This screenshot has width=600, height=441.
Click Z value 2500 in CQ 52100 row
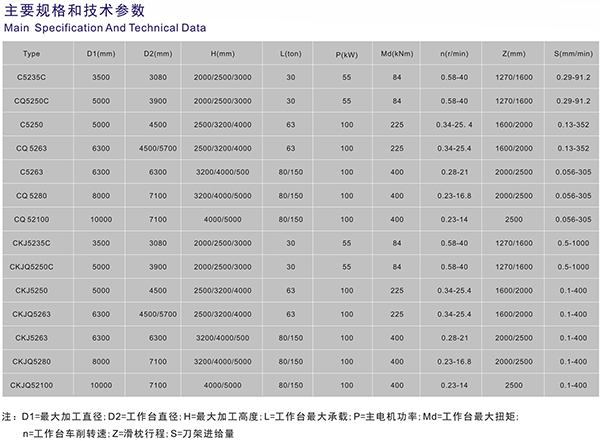[x=514, y=220]
